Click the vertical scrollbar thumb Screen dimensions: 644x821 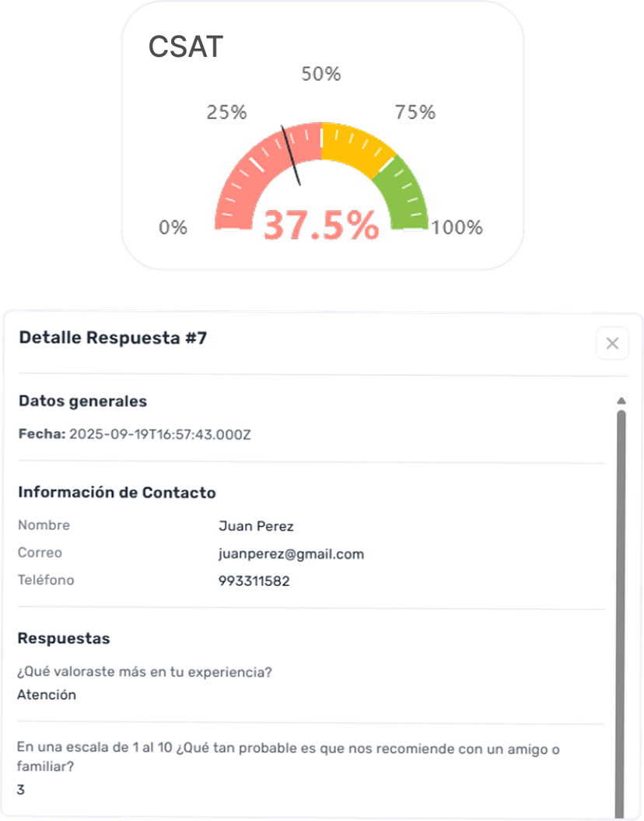tap(621, 607)
